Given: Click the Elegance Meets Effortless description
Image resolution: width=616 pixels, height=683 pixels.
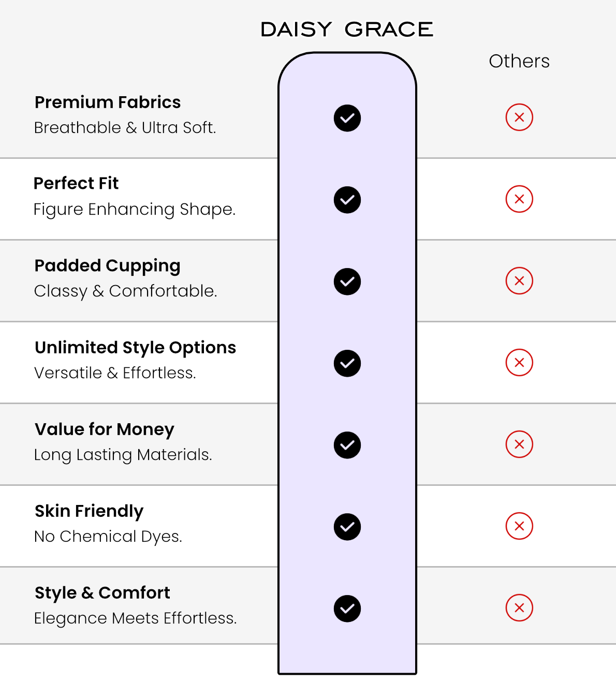Looking at the screenshot, I should [136, 618].
